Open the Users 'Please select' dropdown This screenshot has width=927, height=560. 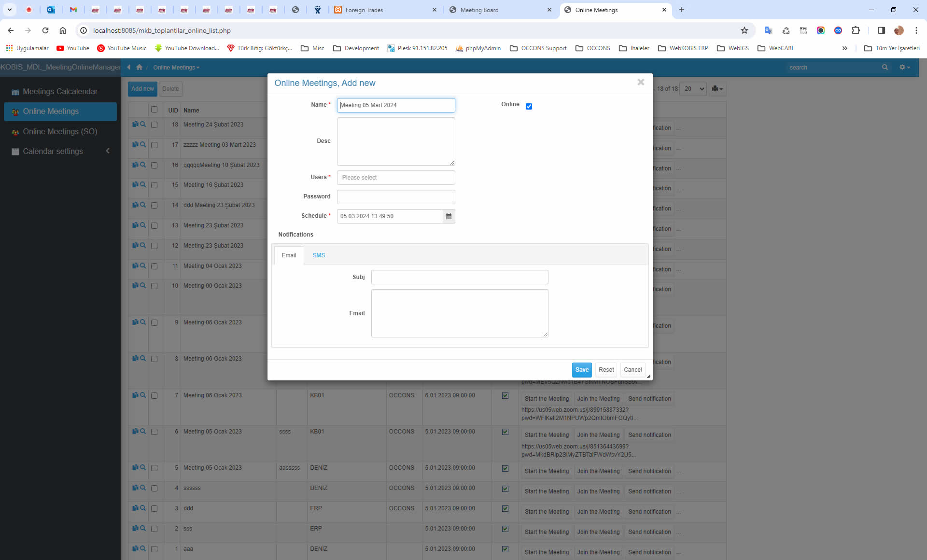pos(396,178)
